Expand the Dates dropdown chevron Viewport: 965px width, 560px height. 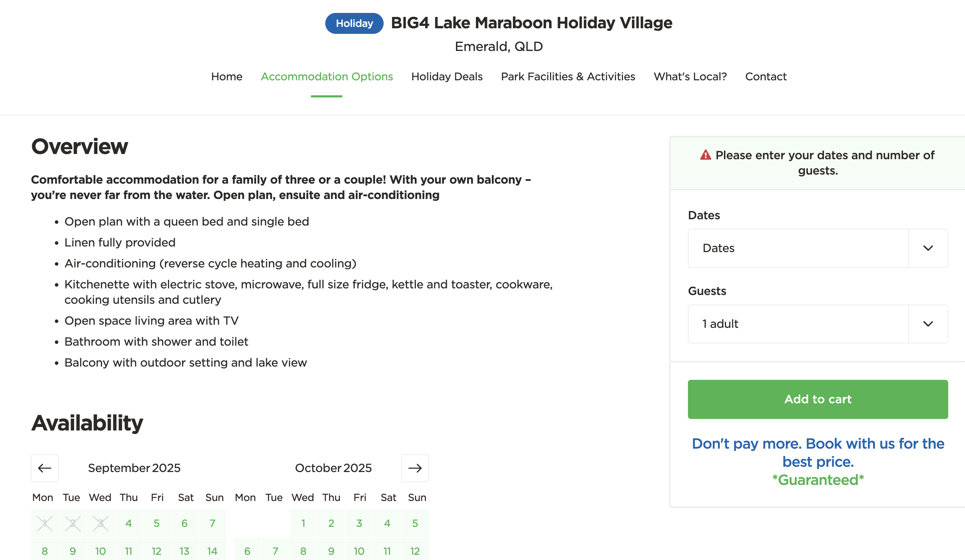pos(928,248)
